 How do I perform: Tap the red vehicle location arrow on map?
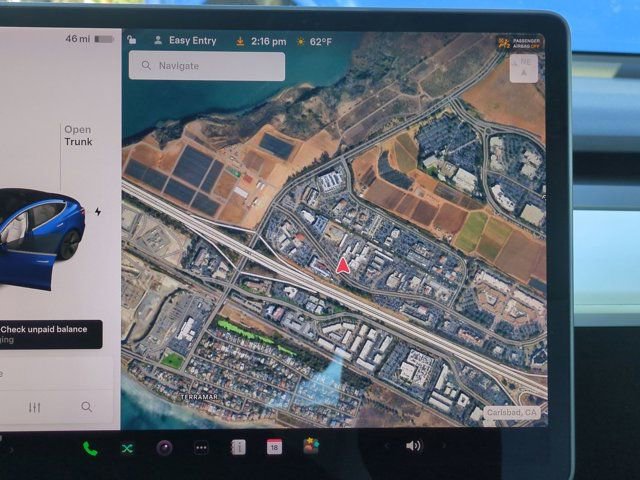pyautogui.click(x=342, y=266)
